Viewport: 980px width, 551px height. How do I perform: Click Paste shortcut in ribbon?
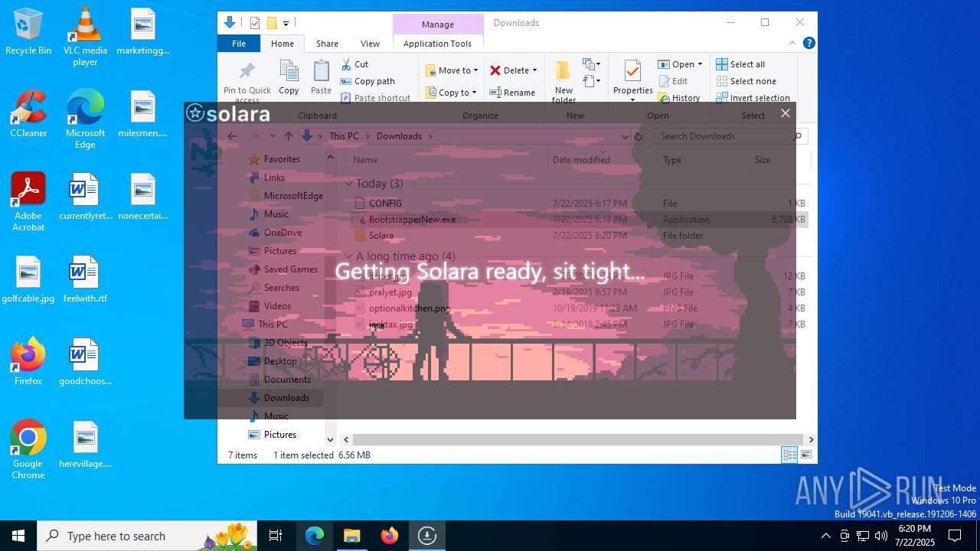tap(375, 98)
